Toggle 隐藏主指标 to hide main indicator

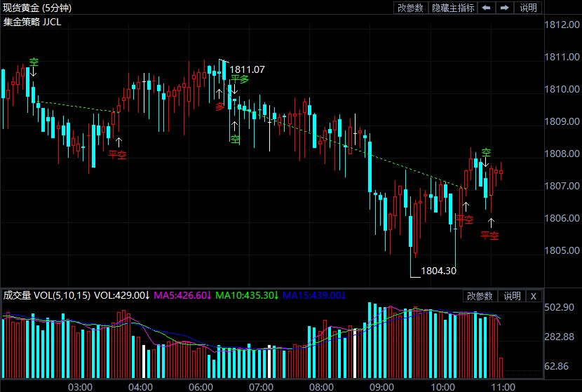pyautogui.click(x=453, y=8)
